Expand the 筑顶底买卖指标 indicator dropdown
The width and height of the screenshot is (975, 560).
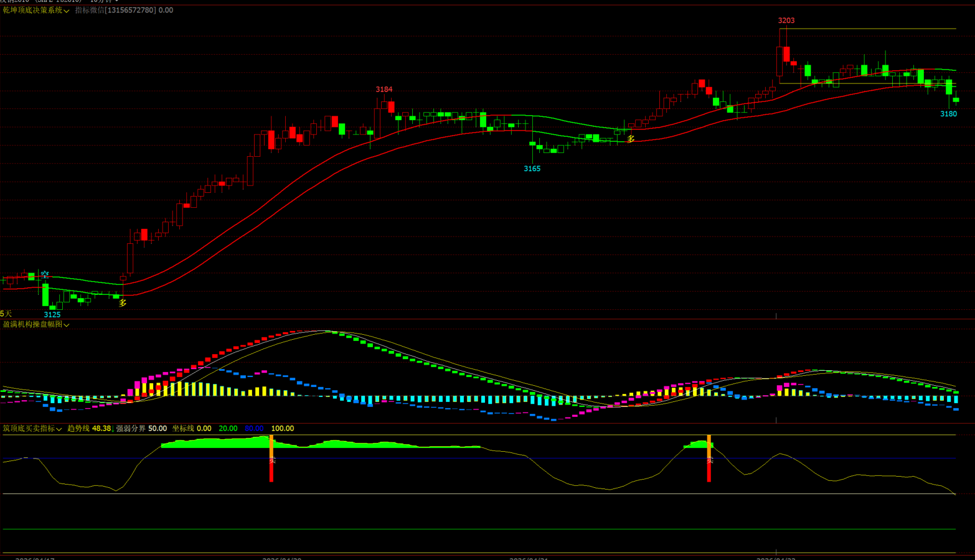tap(32, 429)
